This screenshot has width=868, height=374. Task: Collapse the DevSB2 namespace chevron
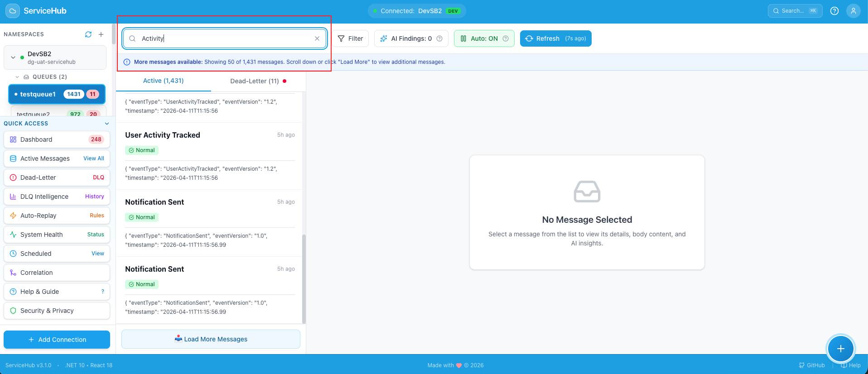(13, 58)
